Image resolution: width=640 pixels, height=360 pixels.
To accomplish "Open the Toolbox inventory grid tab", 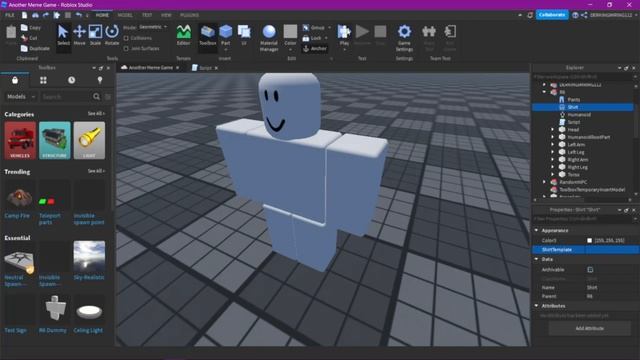I will [43, 80].
